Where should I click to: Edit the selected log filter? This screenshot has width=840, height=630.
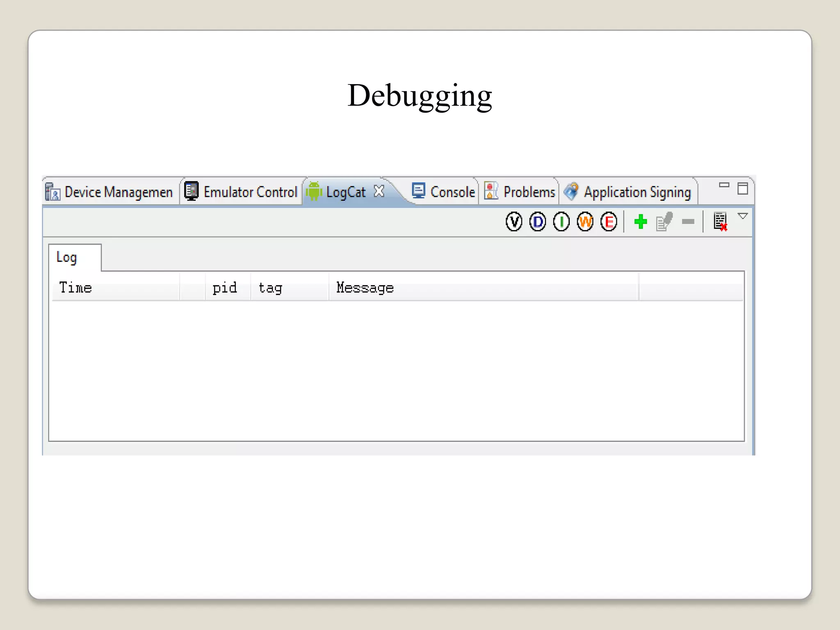coord(664,222)
